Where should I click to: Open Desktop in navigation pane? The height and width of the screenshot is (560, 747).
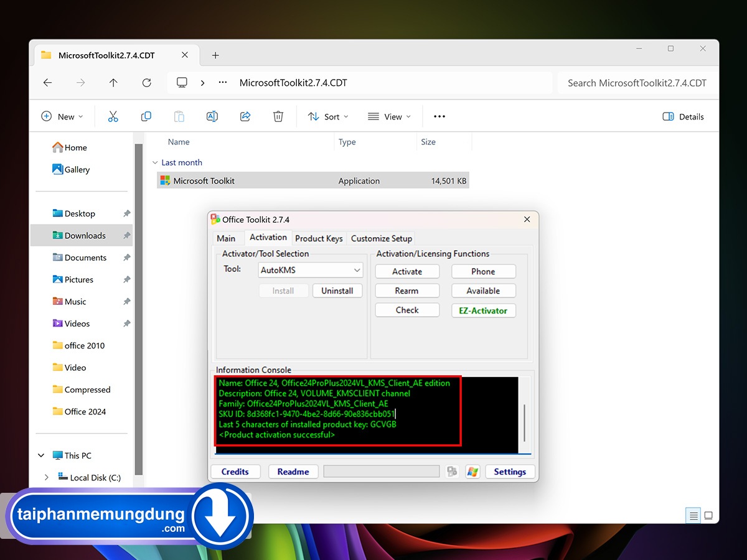point(73,213)
